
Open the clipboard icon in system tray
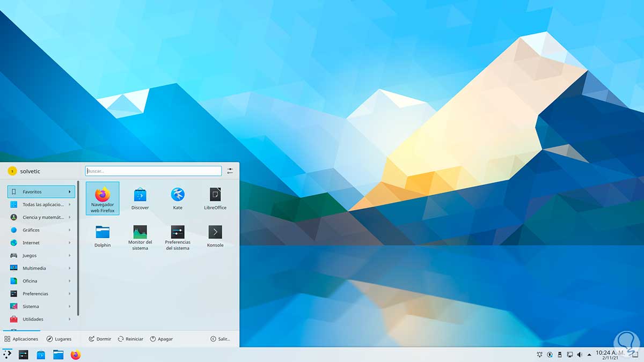[560, 354]
